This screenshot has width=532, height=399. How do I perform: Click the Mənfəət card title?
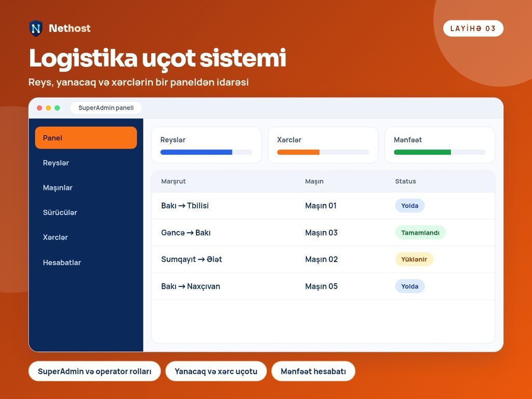(408, 140)
